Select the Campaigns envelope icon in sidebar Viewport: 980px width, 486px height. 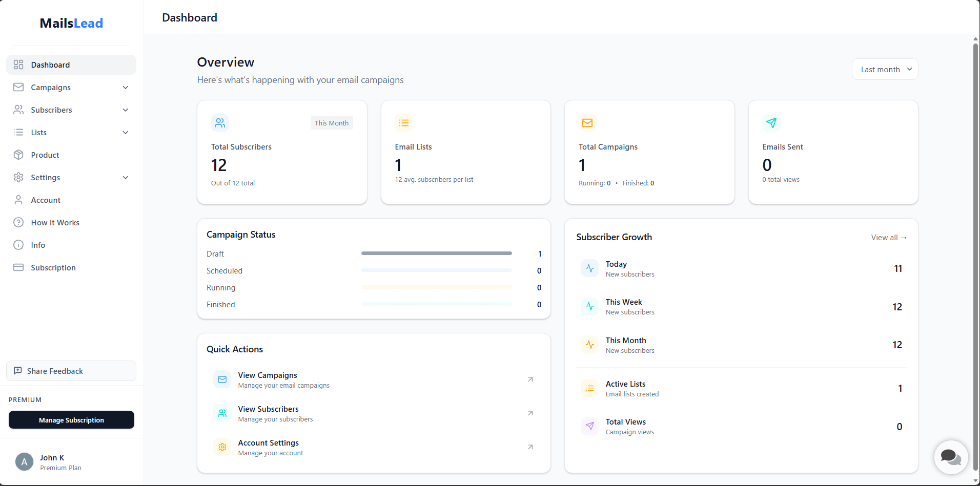click(x=18, y=87)
